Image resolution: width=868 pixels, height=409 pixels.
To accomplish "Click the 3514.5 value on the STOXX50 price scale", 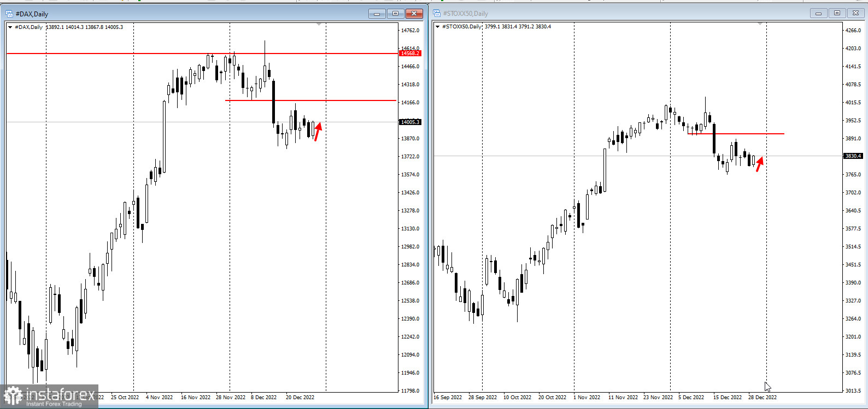I will [x=853, y=247].
